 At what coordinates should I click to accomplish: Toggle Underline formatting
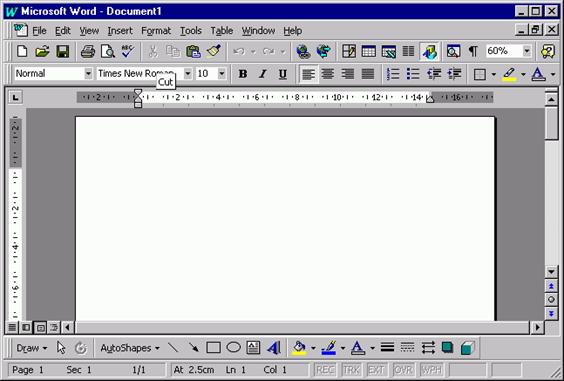click(x=283, y=74)
